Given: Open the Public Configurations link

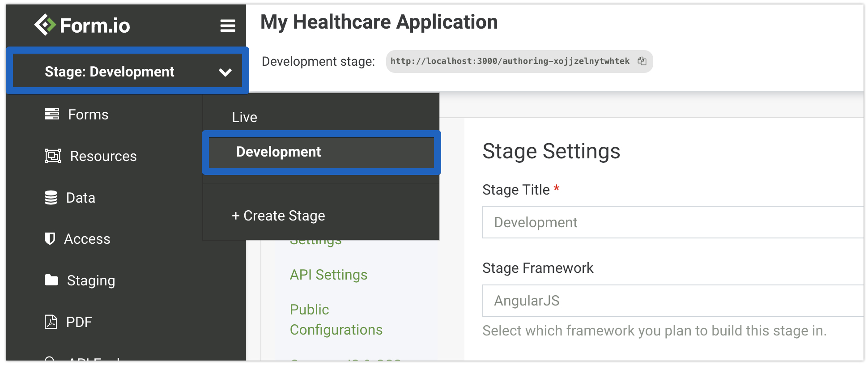Looking at the screenshot, I should click(336, 319).
